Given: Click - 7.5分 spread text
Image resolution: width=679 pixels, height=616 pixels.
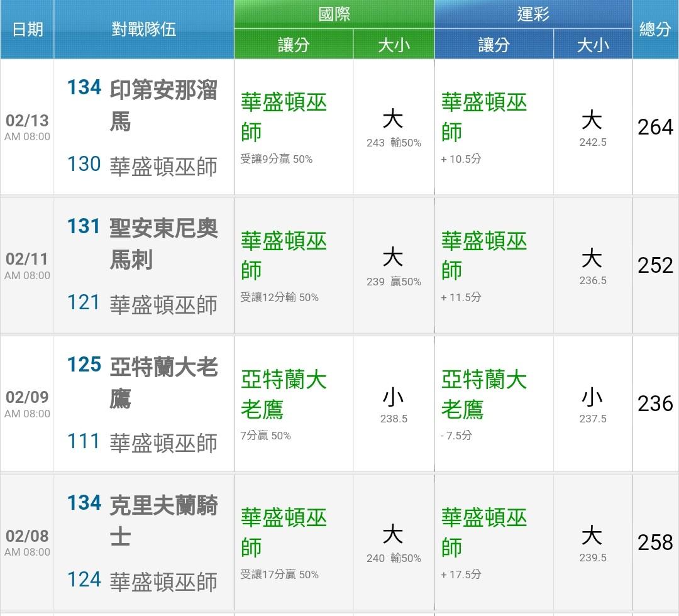Looking at the screenshot, I should point(456,436).
